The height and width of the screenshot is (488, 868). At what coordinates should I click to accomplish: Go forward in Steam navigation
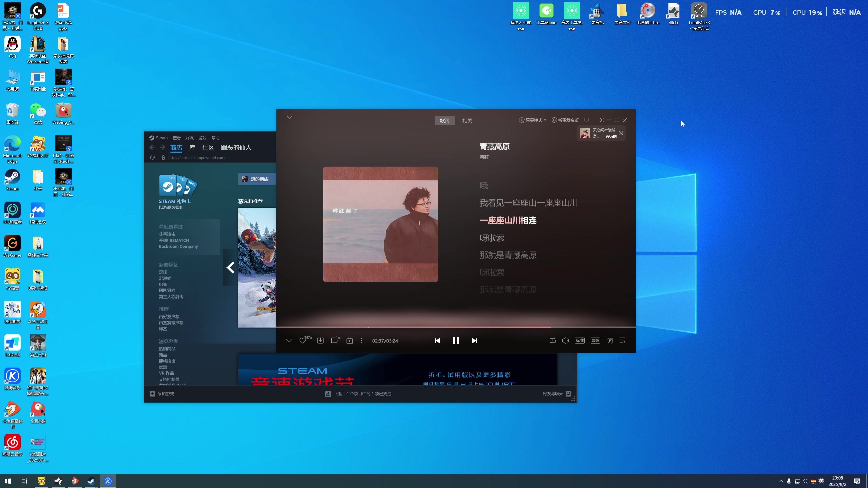coord(163,147)
